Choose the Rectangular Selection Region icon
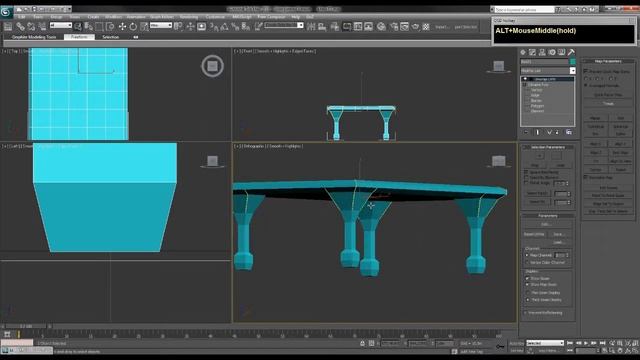The width and height of the screenshot is (640, 360). pos(99,27)
